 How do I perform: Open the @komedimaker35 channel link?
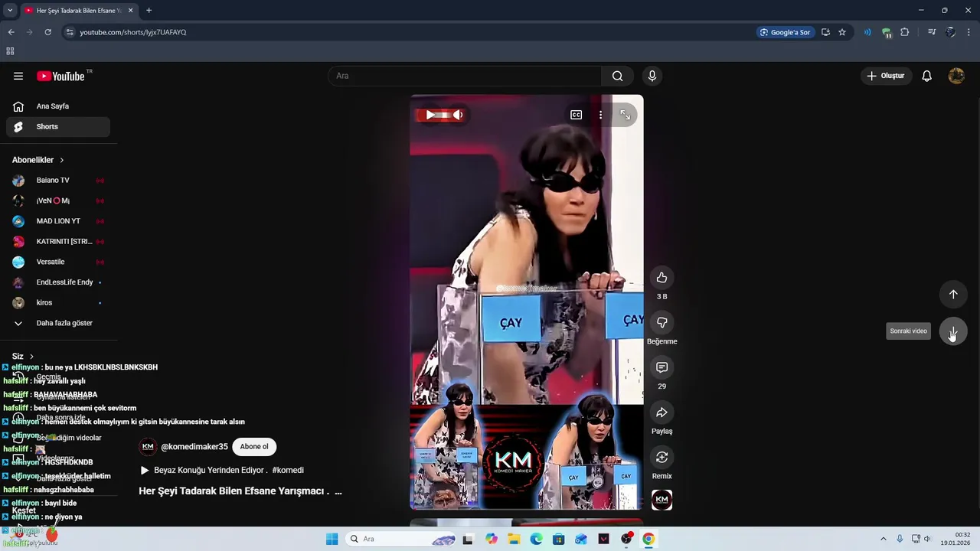coord(194,447)
